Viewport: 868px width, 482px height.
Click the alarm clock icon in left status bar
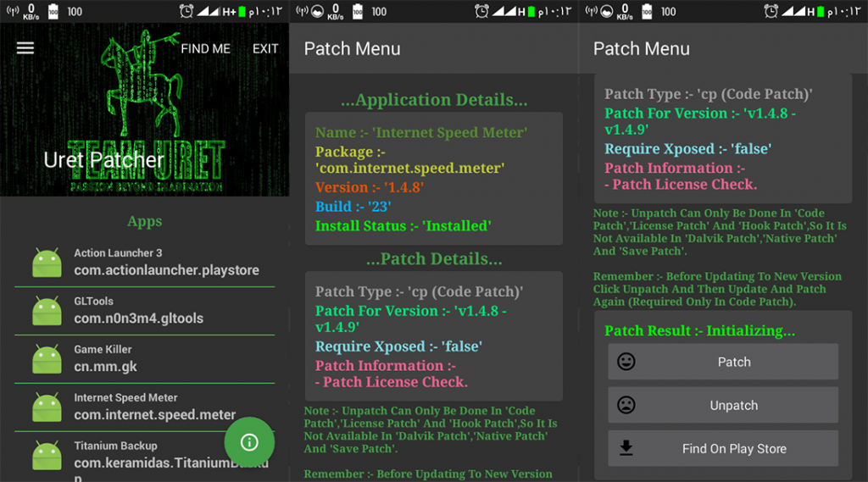[186, 11]
